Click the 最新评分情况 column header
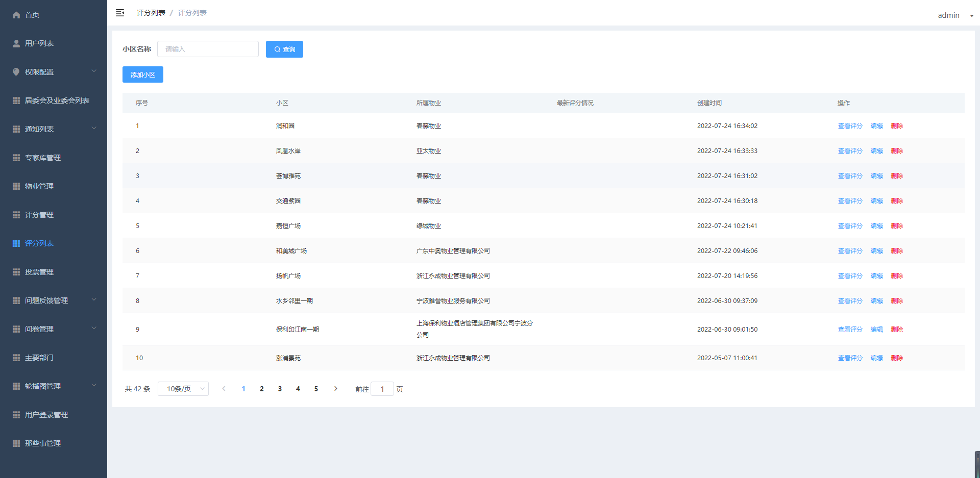This screenshot has height=478, width=980. 575,103
